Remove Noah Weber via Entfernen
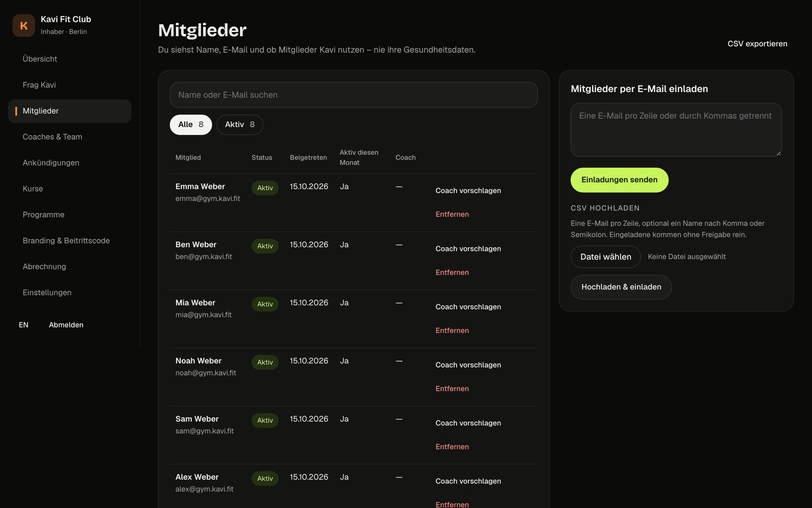Image resolution: width=812 pixels, height=508 pixels. [x=452, y=389]
